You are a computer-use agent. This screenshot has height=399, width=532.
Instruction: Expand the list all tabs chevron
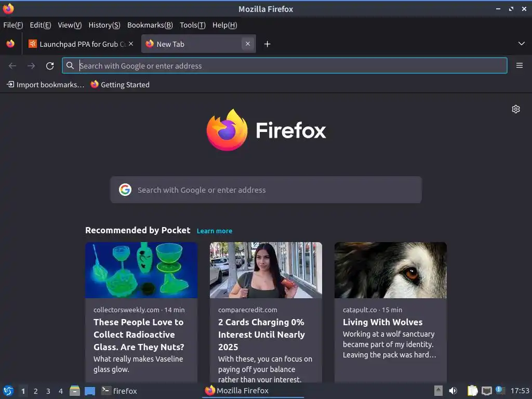point(521,44)
